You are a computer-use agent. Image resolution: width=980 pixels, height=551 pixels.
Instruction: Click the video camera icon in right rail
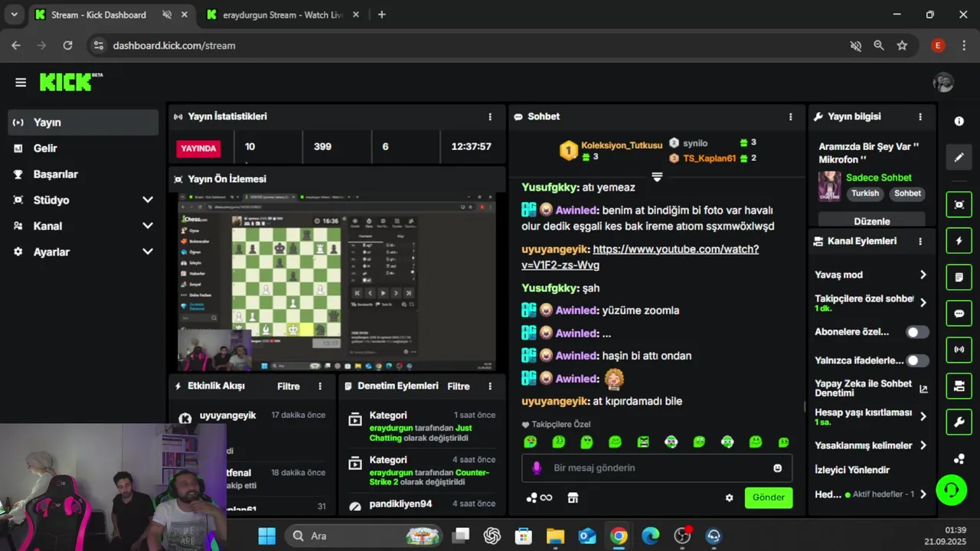959,386
